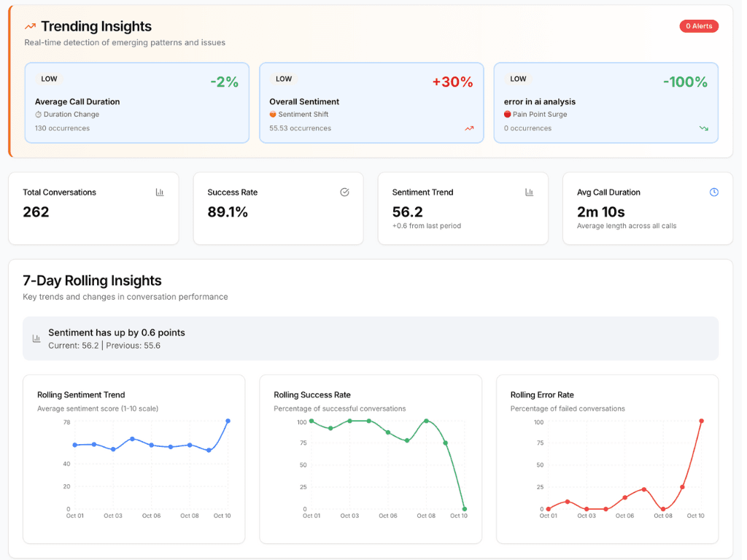Click the orange trending arrow icon beside Trending Insights

click(x=28, y=26)
